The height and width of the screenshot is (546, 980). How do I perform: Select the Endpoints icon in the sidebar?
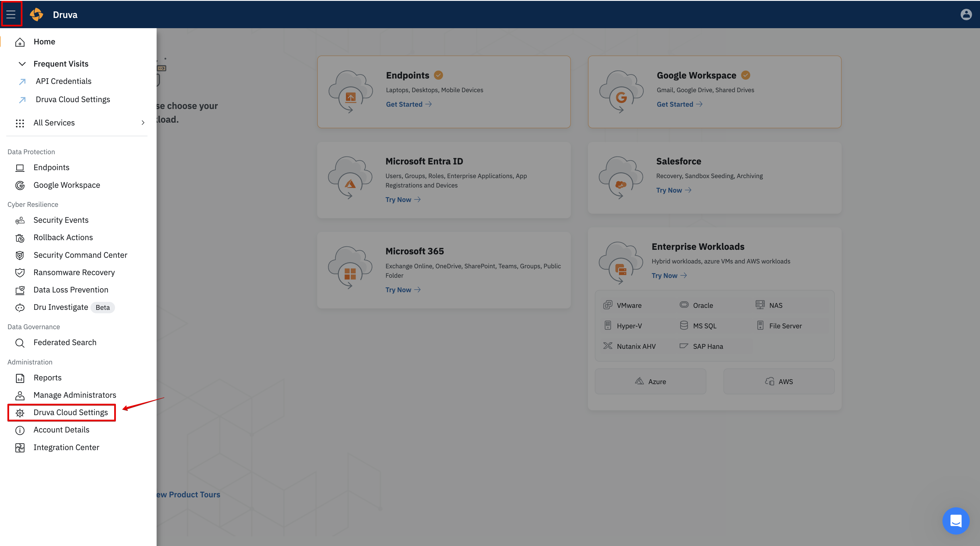click(20, 167)
